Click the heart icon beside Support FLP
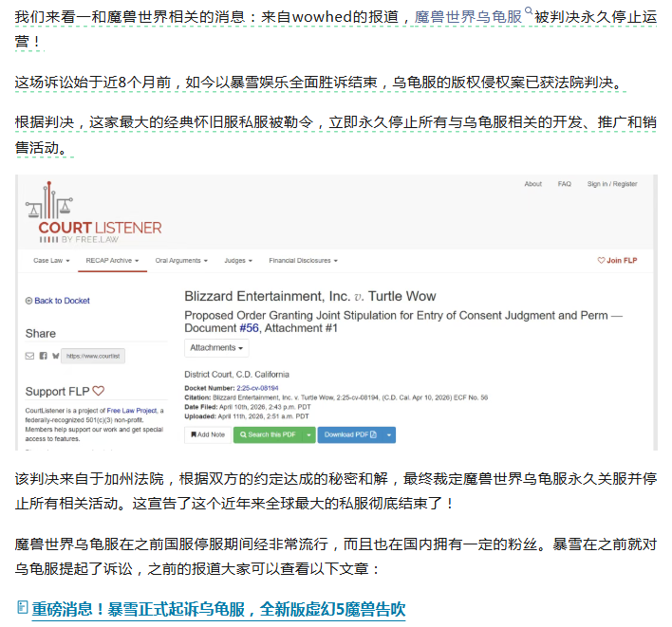 pyautogui.click(x=99, y=391)
